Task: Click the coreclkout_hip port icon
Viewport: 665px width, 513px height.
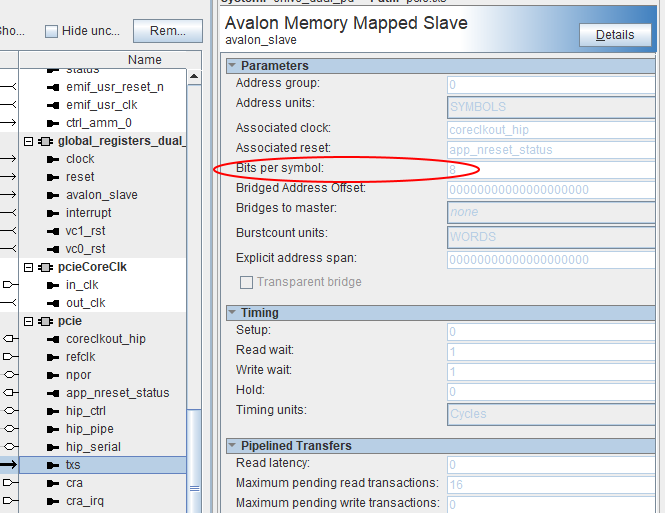Action: pyautogui.click(x=53, y=339)
